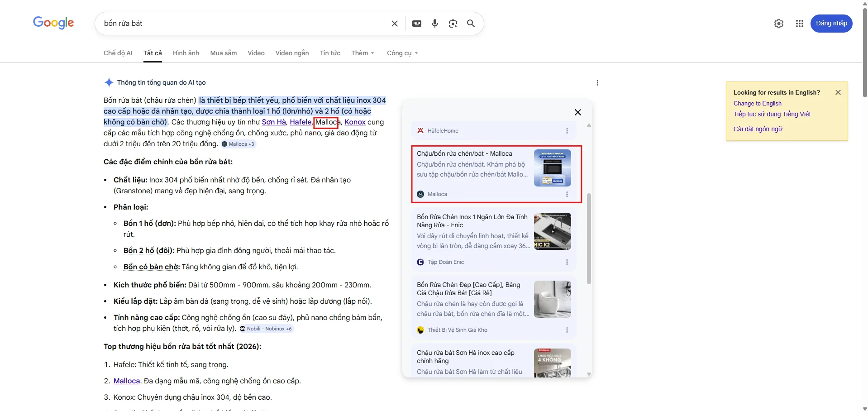Open AI overview three-dot options menu

(597, 83)
